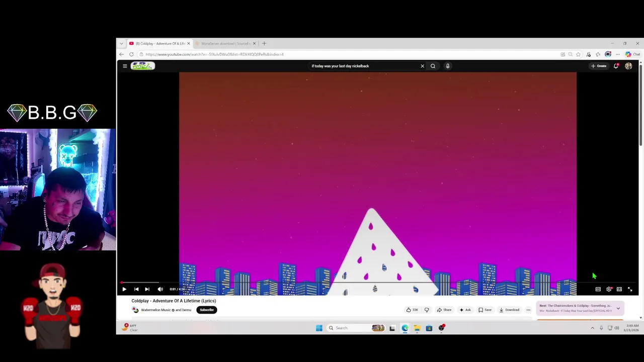Screen dimensions: 644x362
Task: Show hidden system tray icons
Action: 592,328
